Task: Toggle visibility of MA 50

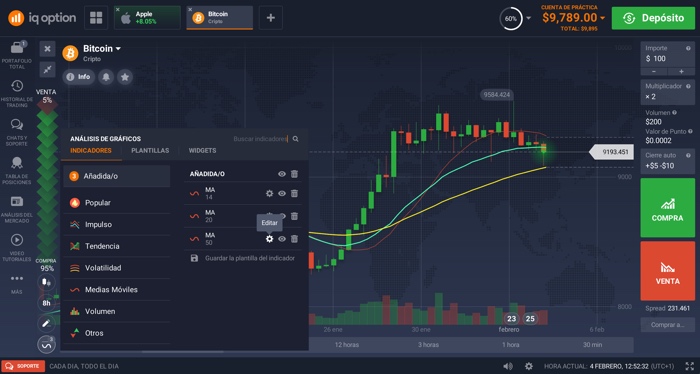Action: tap(282, 239)
